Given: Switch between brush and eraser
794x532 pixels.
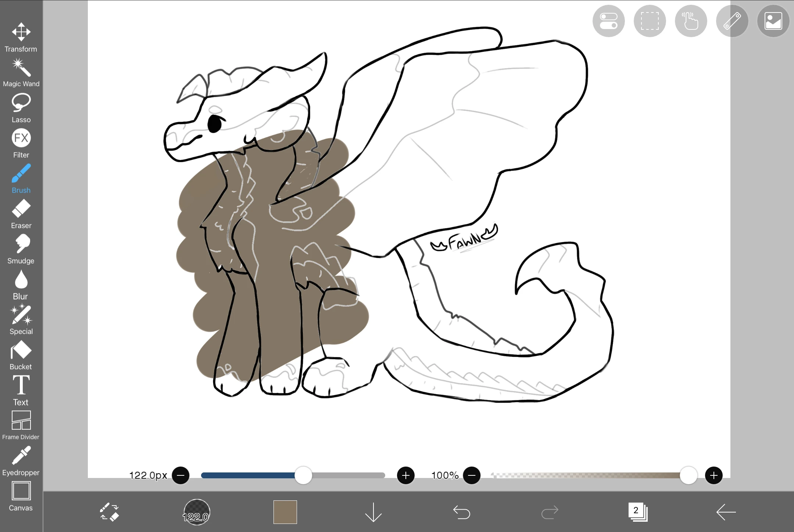Looking at the screenshot, I should click(x=109, y=512).
